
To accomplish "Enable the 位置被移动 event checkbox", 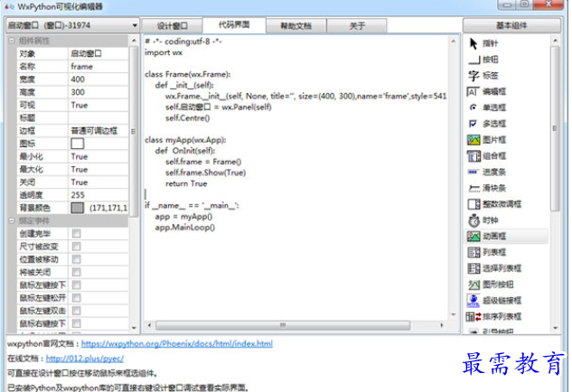I will point(76,259).
